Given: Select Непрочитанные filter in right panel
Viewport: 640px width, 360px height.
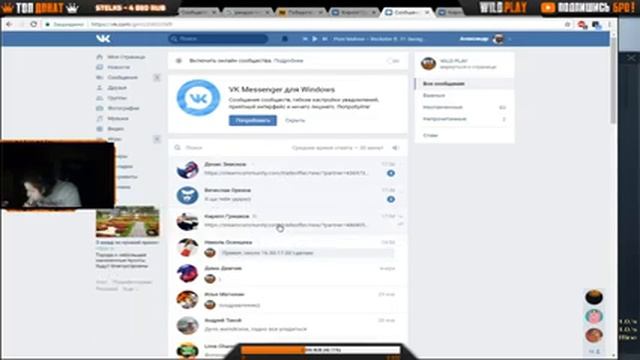Looking at the screenshot, I should click(x=464, y=119).
